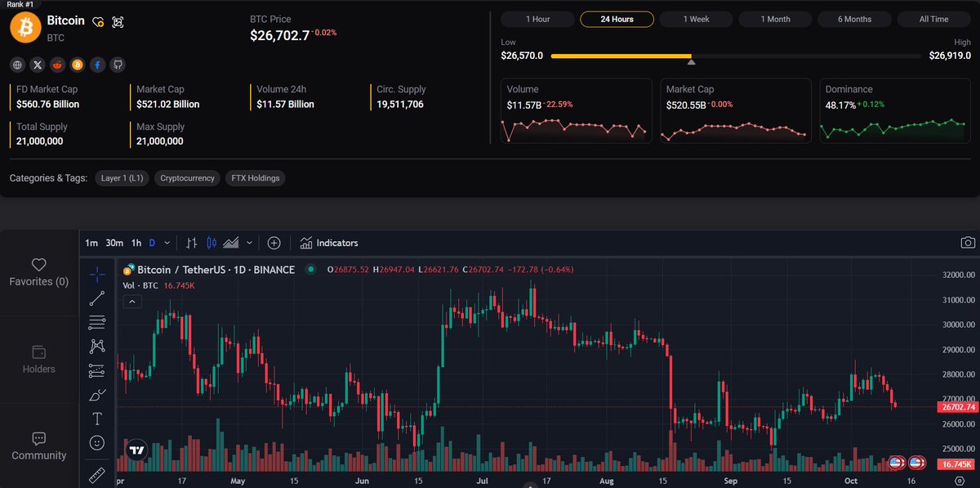
Task: Select the crosshair cursor tool
Action: 97,274
